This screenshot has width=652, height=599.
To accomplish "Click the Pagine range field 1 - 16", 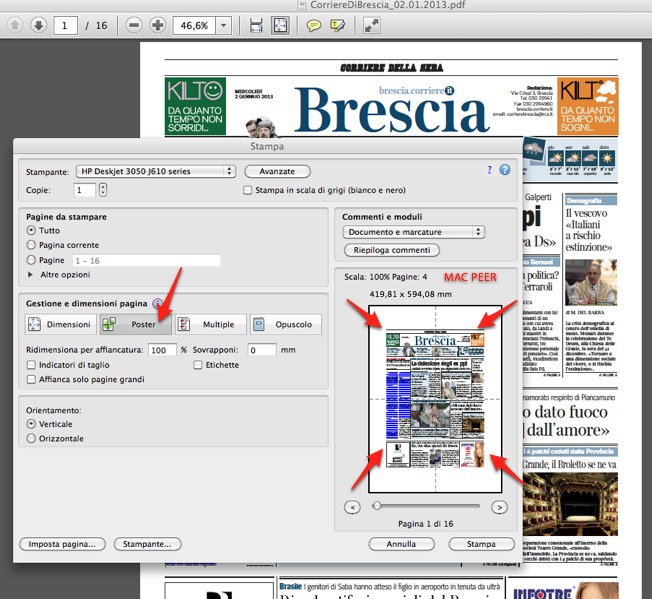I will (x=146, y=261).
